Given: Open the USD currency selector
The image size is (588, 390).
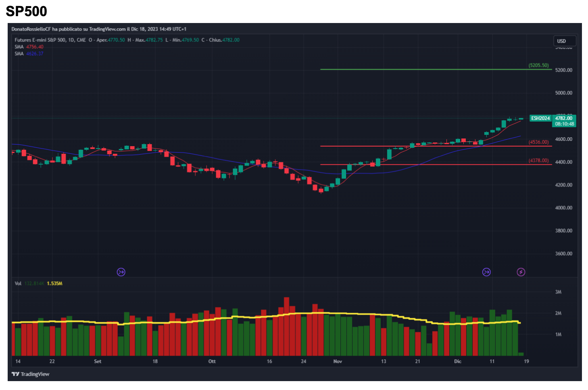Looking at the screenshot, I should 565,41.
